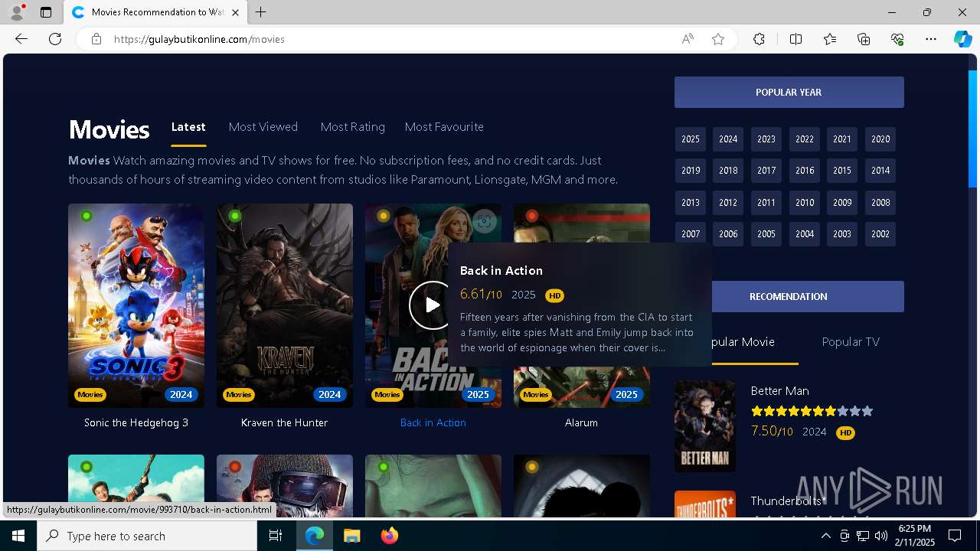Click POPULAR YEAR header
980x551 pixels.
(x=789, y=92)
